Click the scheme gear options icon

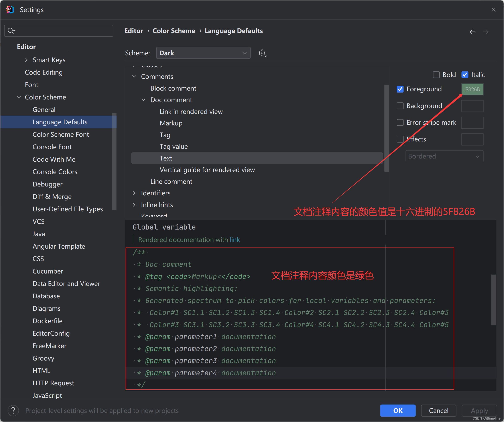click(x=262, y=53)
